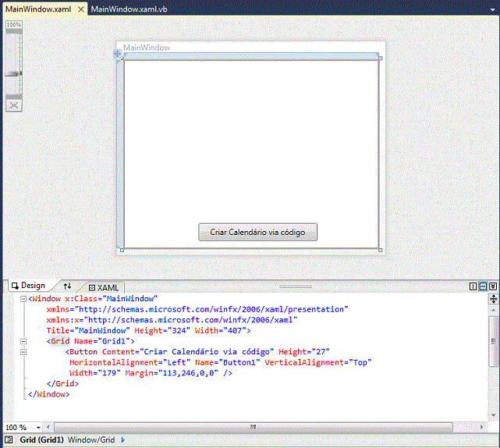The width and height of the screenshot is (500, 448).
Task: Open the document tab list dropdown arrow
Action: (x=493, y=9)
